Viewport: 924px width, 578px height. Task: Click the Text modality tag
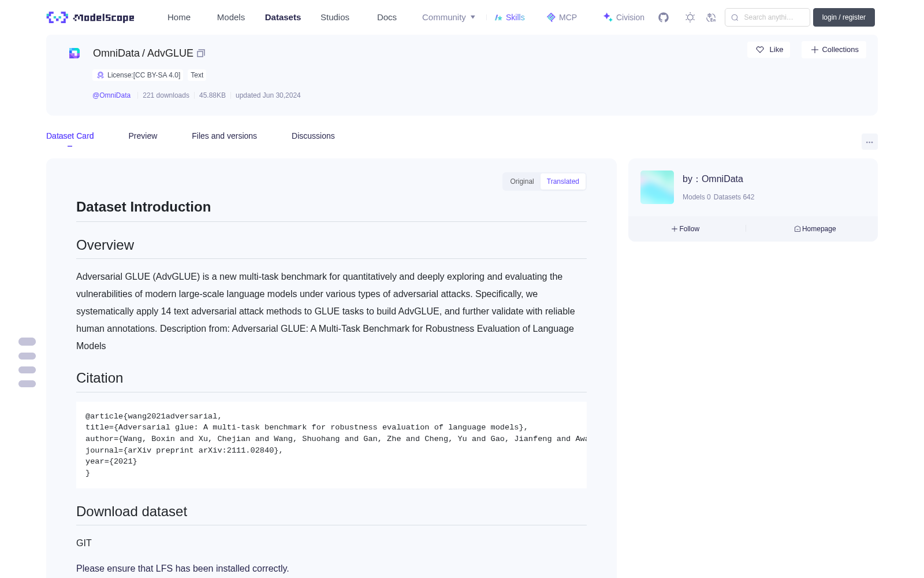click(197, 75)
